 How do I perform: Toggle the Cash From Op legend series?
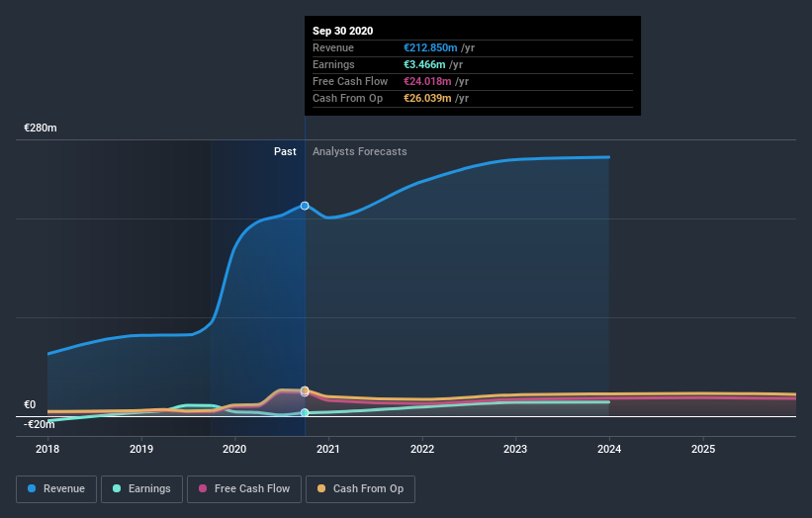click(360, 489)
